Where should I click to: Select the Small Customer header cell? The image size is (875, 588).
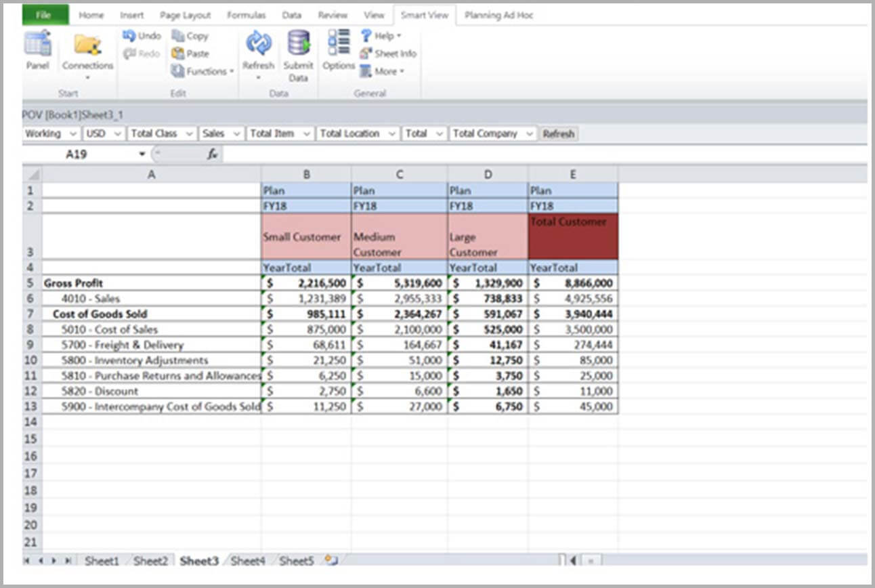(x=306, y=236)
